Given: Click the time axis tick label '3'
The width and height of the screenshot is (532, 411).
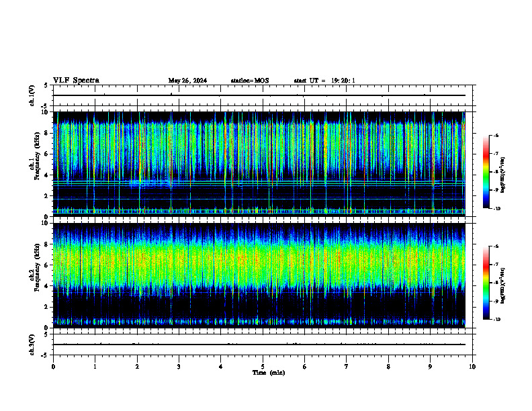Looking at the screenshot, I should pos(179,367).
